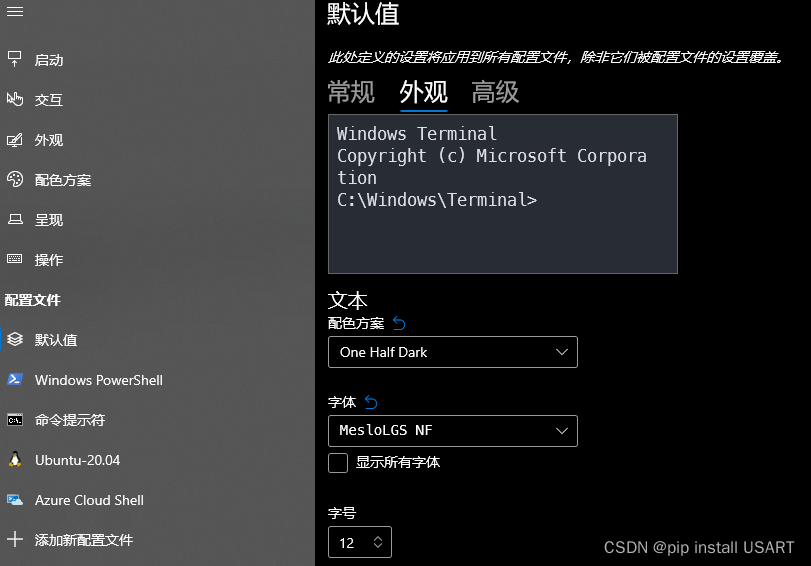Select the 配色方案 palette icon in sidebar
Viewport: 811px width, 566px height.
[15, 180]
